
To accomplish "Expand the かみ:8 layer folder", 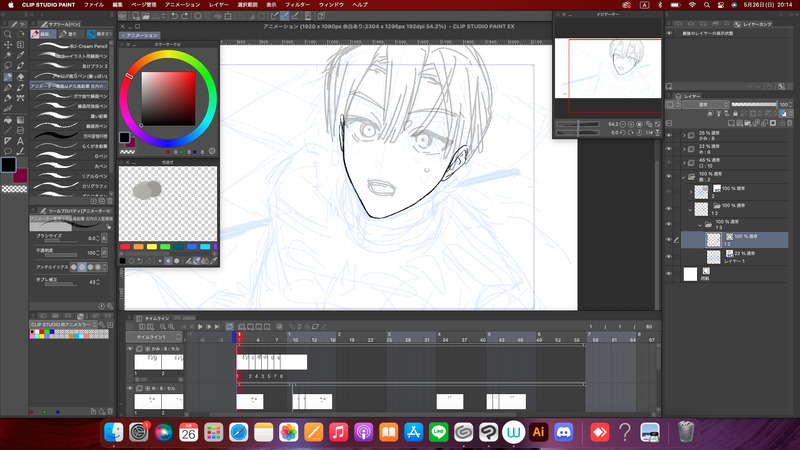I will click(684, 135).
